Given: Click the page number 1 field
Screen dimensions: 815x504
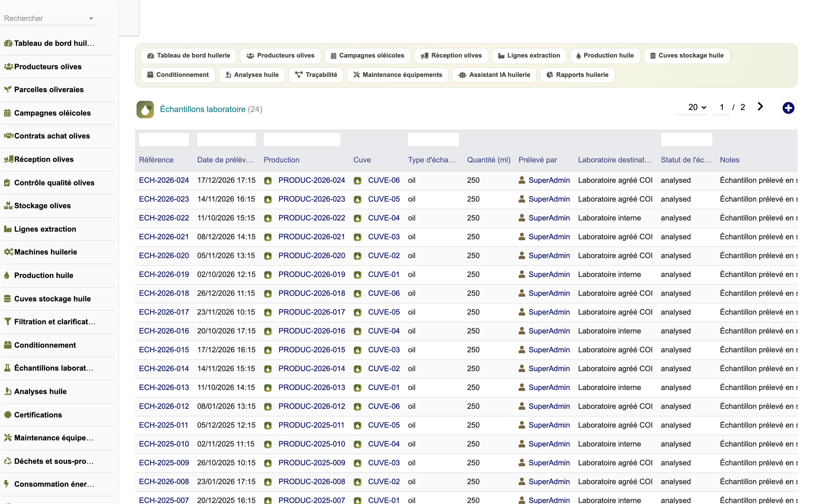Looking at the screenshot, I should click(722, 108).
